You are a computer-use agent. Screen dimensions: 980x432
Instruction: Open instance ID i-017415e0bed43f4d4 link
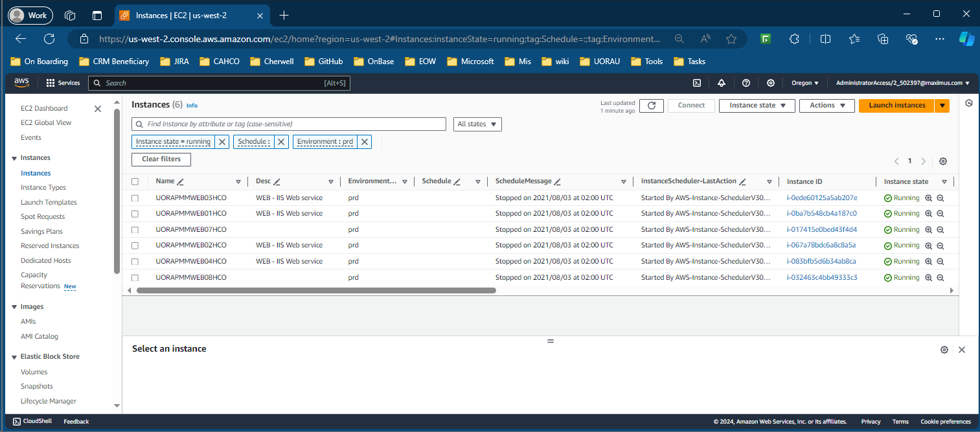(x=822, y=230)
